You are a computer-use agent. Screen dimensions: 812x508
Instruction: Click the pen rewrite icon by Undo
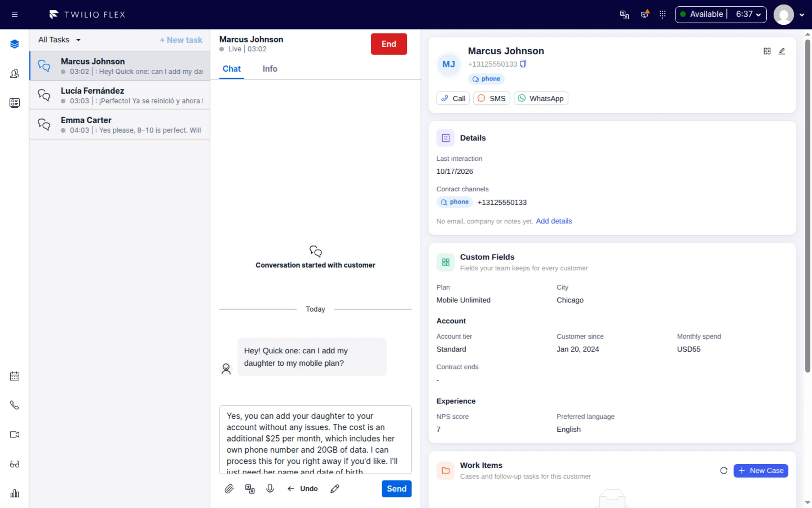click(x=335, y=489)
